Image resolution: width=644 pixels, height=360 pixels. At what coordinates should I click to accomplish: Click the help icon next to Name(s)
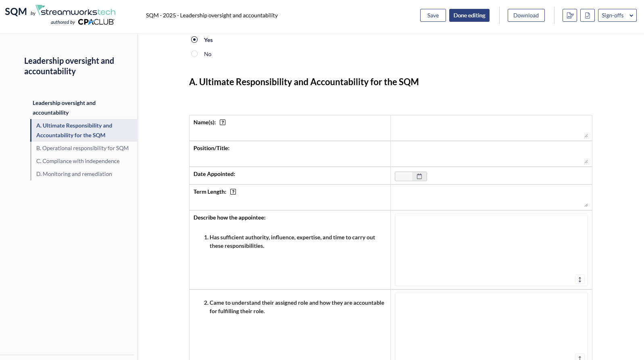pos(223,122)
